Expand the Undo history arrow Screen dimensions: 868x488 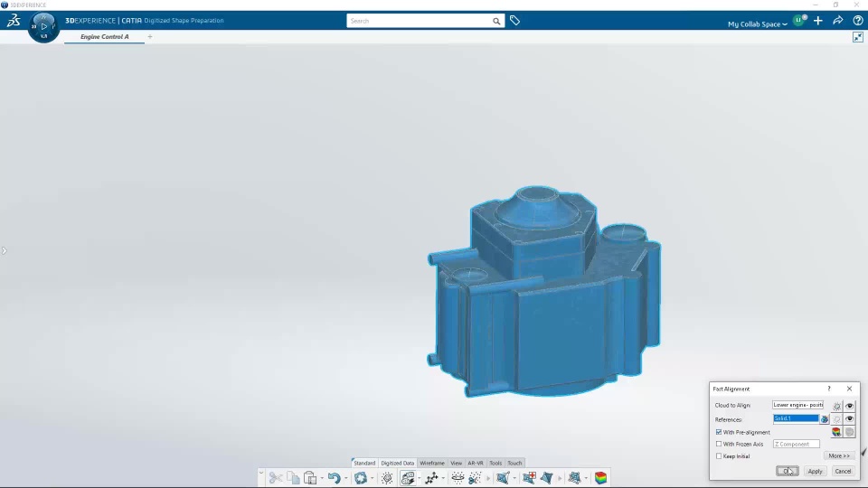345,478
